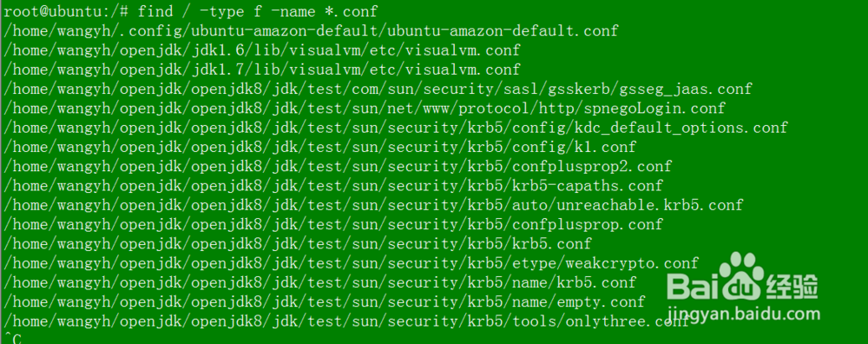
Task: Click the onlythree.conf output line
Action: [x=346, y=321]
